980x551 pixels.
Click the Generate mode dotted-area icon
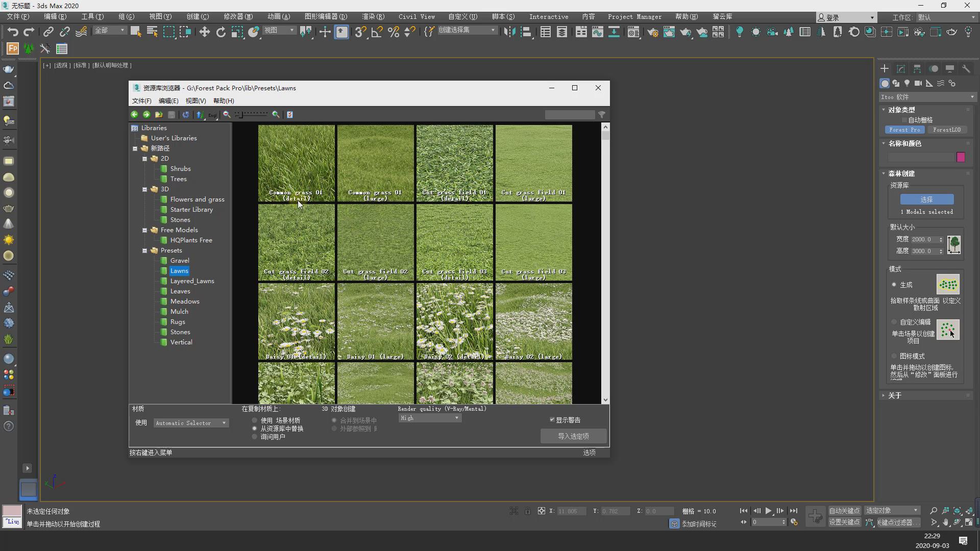coord(948,285)
